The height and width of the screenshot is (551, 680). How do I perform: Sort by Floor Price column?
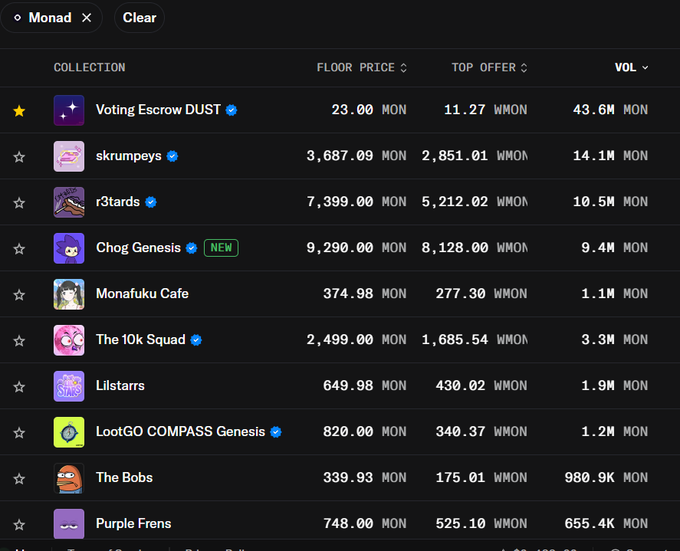pos(361,68)
